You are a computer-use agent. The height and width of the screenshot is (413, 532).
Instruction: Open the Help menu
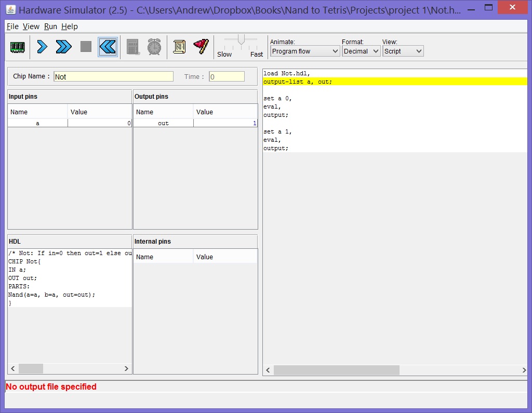[x=69, y=26]
